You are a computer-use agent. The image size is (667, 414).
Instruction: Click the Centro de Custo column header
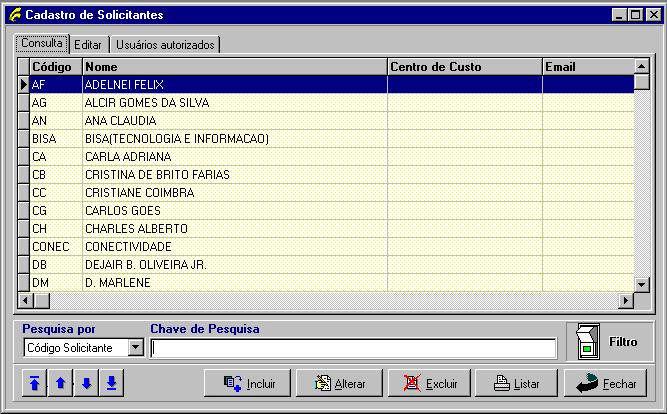point(465,67)
